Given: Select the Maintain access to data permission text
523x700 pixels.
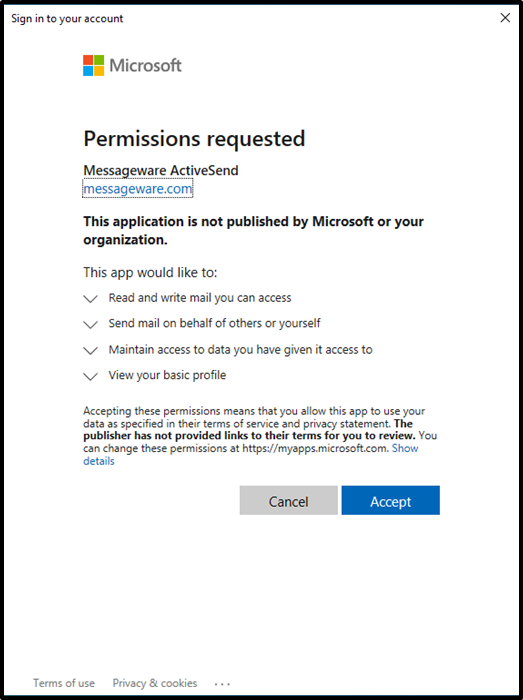Looking at the screenshot, I should (241, 349).
